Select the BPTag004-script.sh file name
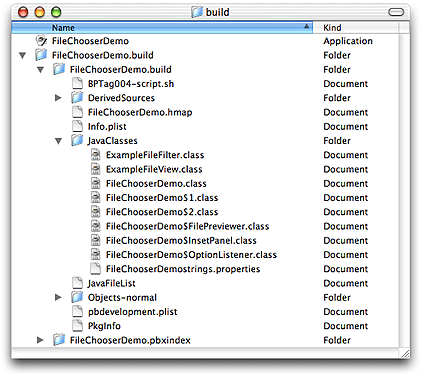Image resolution: width=425 pixels, height=377 pixels. coord(131,84)
